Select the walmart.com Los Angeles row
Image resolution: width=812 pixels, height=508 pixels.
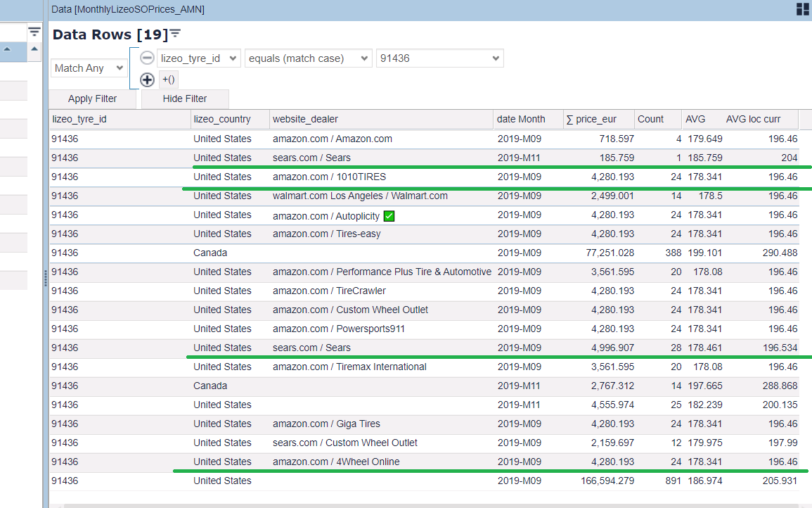(x=360, y=196)
